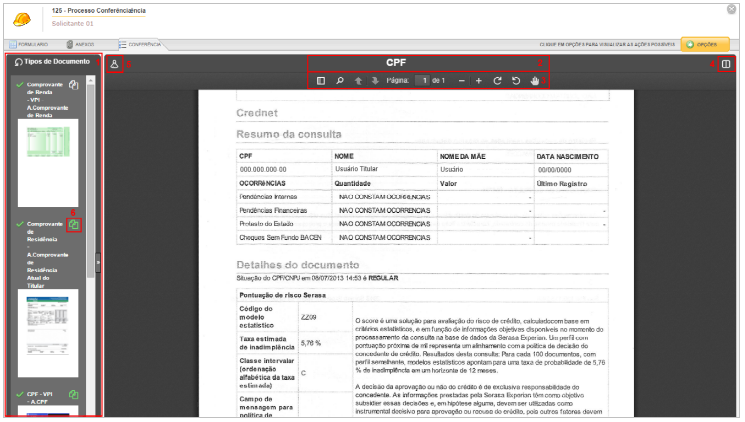This screenshot has width=745, height=422.
Task: Zoom out with the minus button
Action: pyautogui.click(x=461, y=81)
